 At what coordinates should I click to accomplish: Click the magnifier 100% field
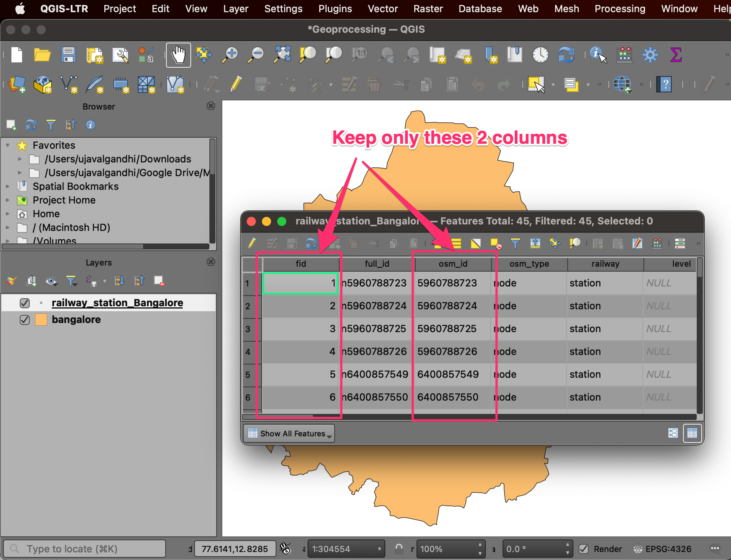click(x=451, y=549)
